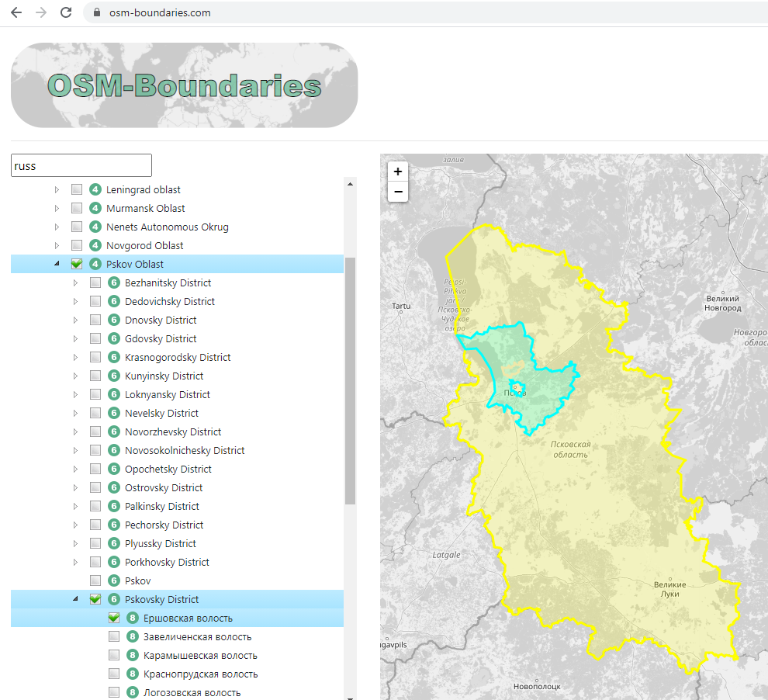Click the OSM-Boundaries logo banner
The image size is (768, 700).
pyautogui.click(x=184, y=85)
